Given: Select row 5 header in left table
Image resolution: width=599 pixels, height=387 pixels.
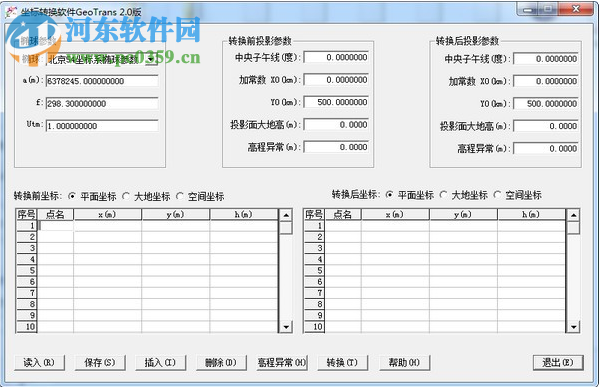Looking at the screenshot, I should click(x=26, y=270).
